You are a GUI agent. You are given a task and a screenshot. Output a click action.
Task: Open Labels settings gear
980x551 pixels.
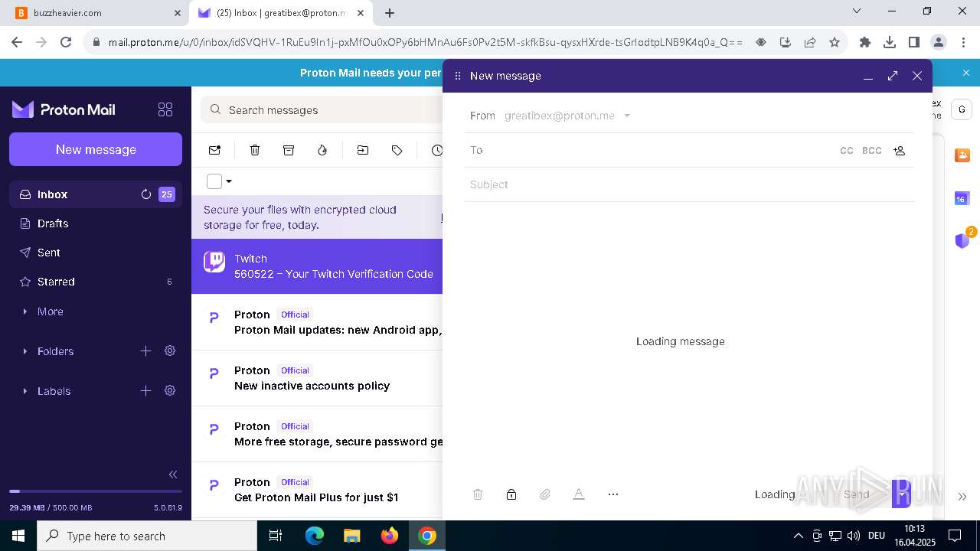coord(170,390)
